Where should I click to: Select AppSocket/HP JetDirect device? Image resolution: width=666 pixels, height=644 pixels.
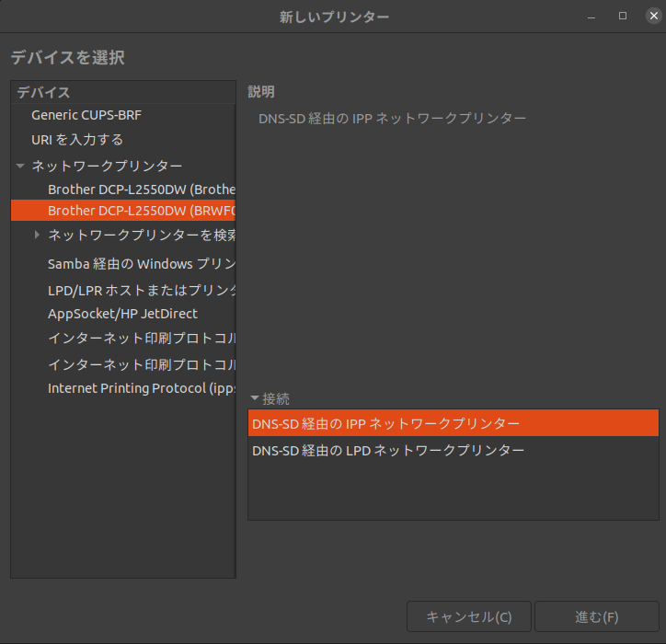click(x=122, y=314)
